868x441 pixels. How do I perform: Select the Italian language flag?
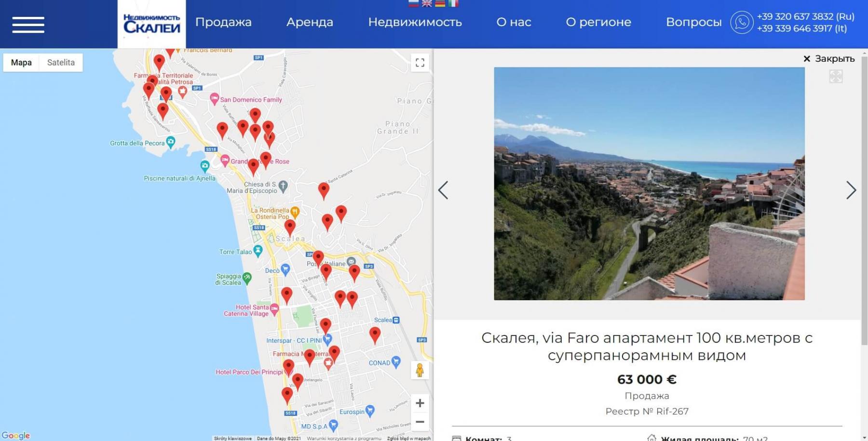coord(453,3)
